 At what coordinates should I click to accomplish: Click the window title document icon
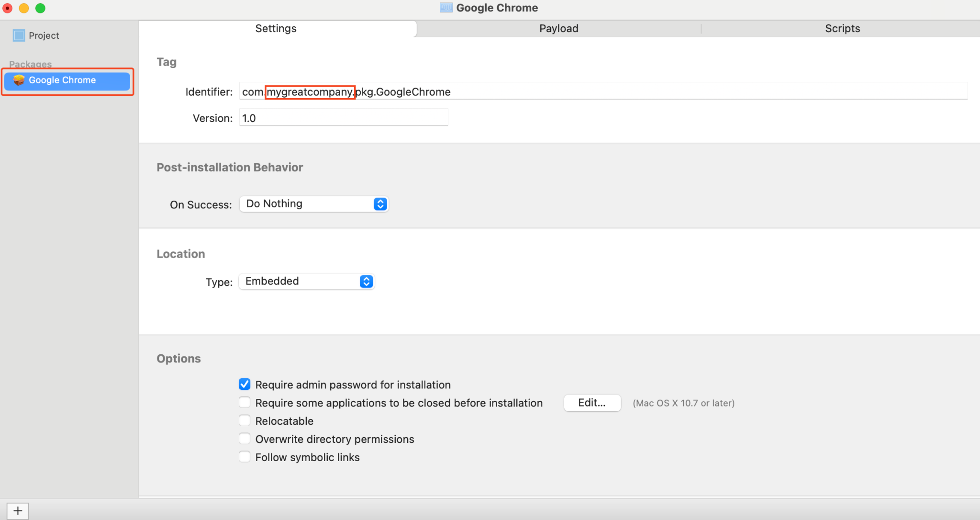[446, 8]
